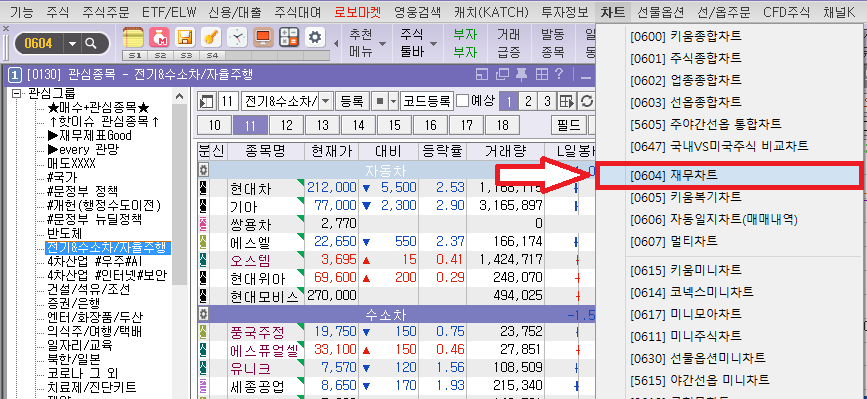
Task: Click the magnifier search icon beside 0604
Action: click(91, 43)
